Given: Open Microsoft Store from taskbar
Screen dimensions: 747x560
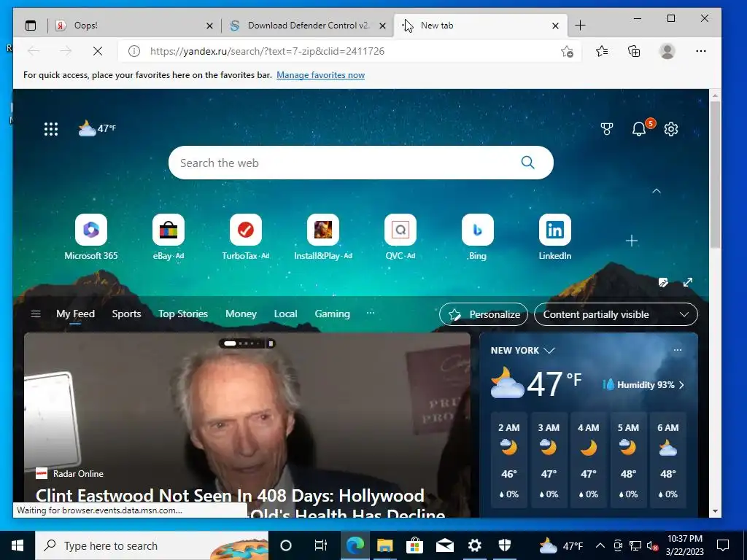Looking at the screenshot, I should (x=414, y=545).
